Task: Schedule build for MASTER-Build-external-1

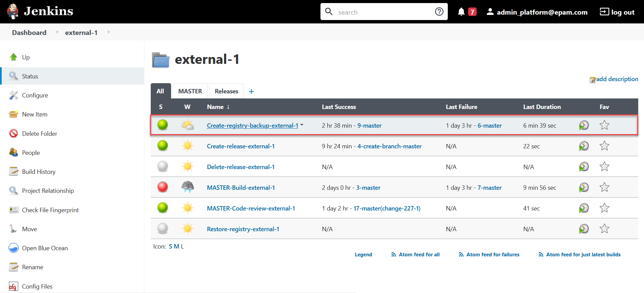Action: (x=584, y=187)
